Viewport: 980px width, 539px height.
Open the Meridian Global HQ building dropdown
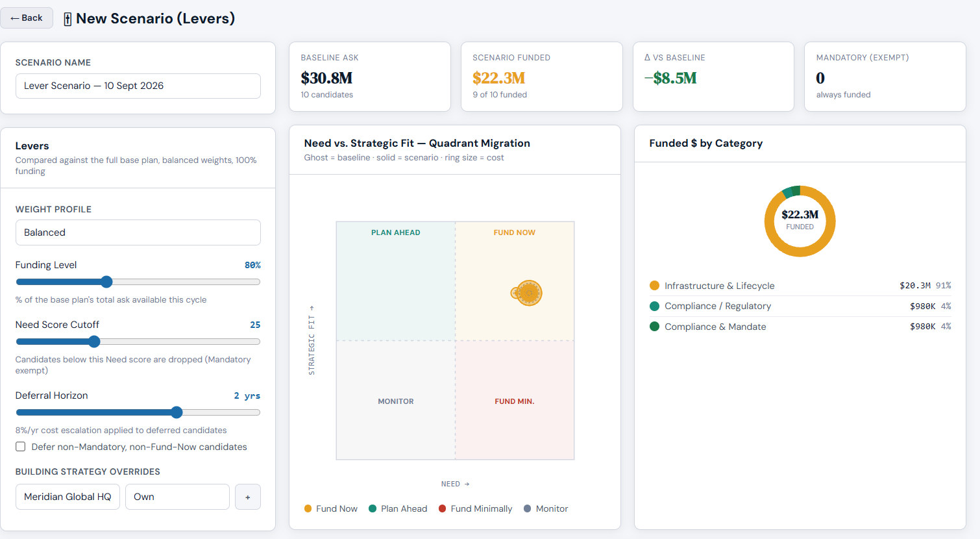pyautogui.click(x=67, y=497)
